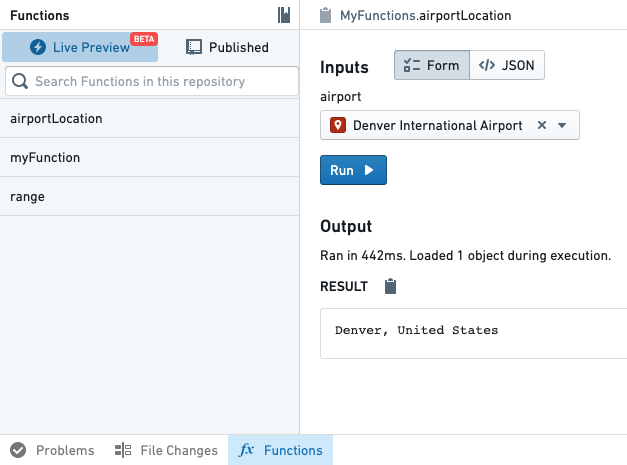627x465 pixels.
Task: Select the JSON input mode
Action: (507, 65)
